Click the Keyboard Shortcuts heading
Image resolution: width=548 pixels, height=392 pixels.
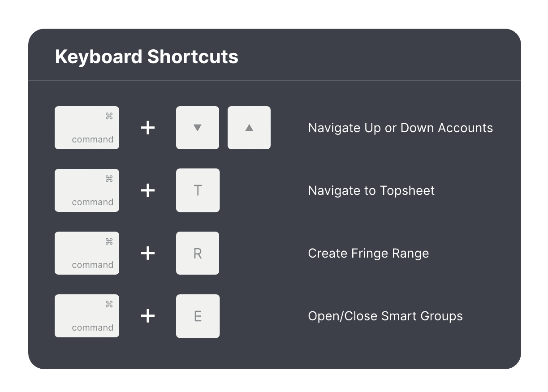point(147,57)
